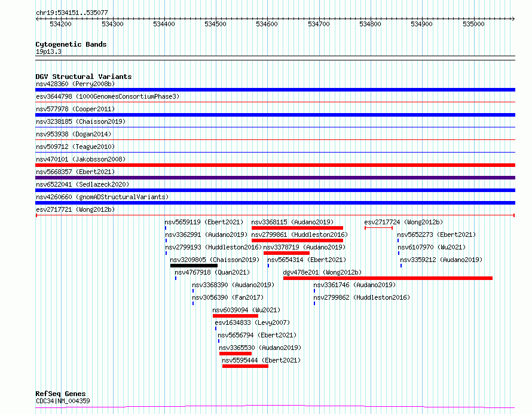The height and width of the screenshot is (414, 532).
Task: Click the RefSeq Genes track heading
Action: 60,394
